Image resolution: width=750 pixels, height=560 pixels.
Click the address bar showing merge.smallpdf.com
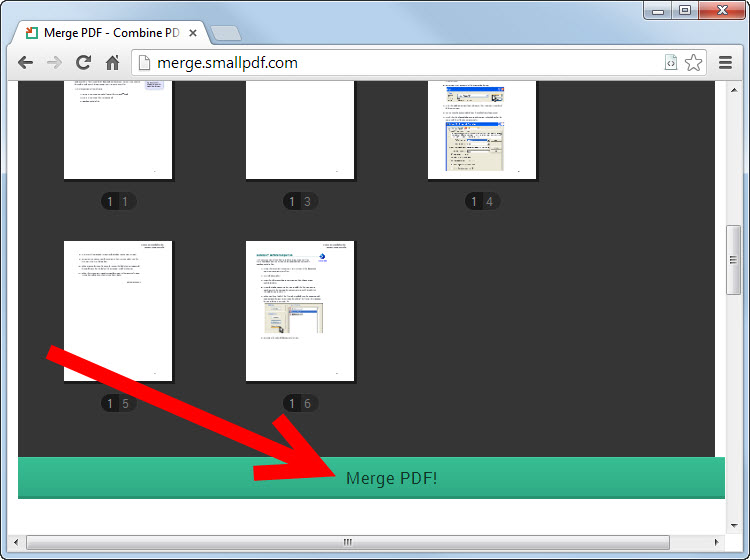click(419, 63)
